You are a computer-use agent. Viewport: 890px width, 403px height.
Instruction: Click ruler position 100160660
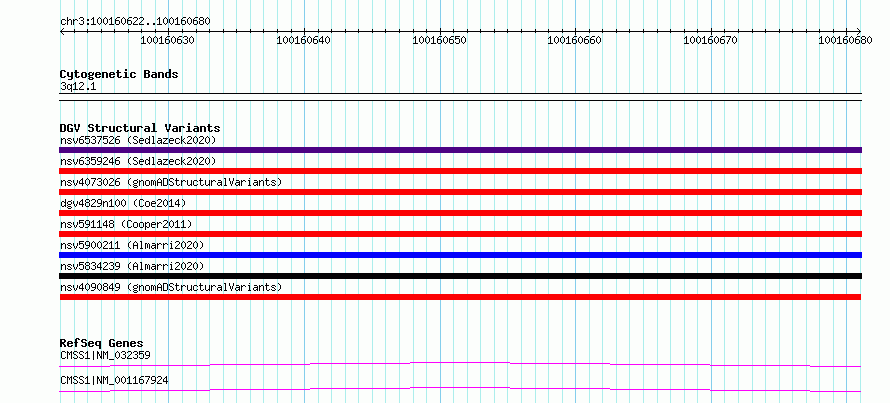point(574,40)
